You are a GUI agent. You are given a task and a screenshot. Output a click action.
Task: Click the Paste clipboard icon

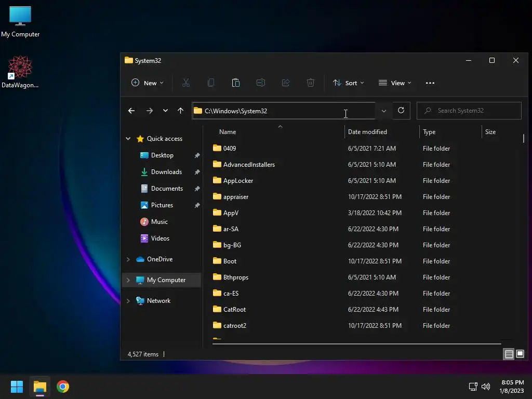click(236, 83)
